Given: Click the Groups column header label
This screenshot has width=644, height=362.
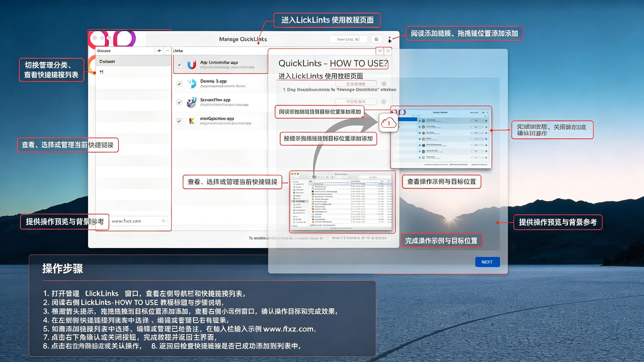Looking at the screenshot, I should coord(104,51).
